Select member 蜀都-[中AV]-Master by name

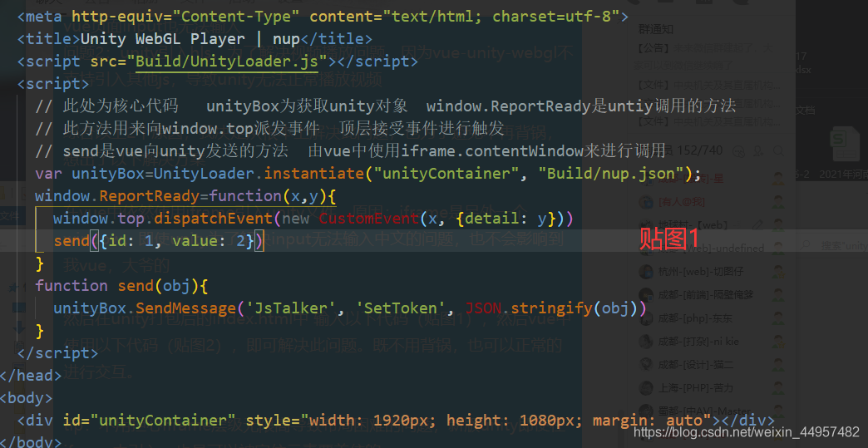pyautogui.click(x=704, y=411)
